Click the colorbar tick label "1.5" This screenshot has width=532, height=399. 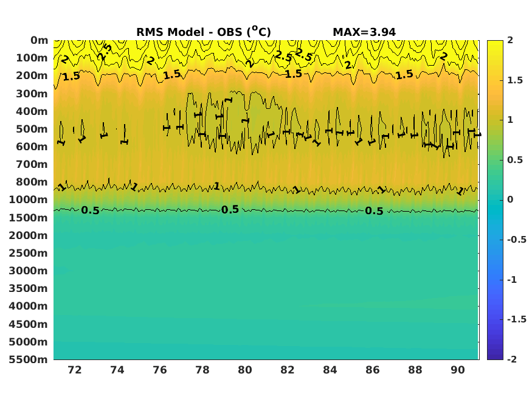(515, 80)
